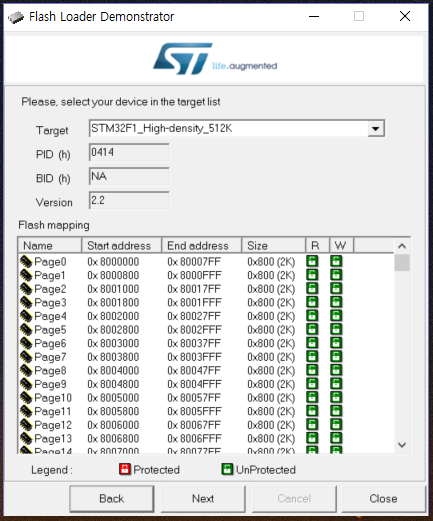Click the Page13 chip icon
This screenshot has height=521, width=433.
26,439
